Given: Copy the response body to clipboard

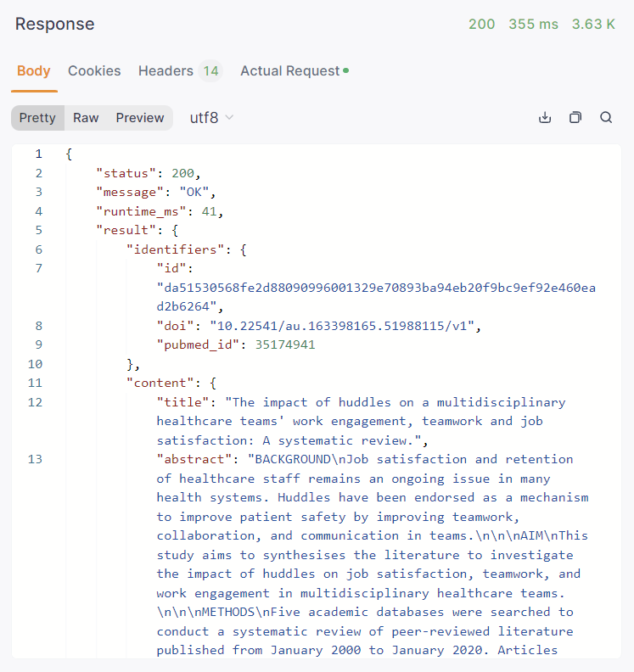Looking at the screenshot, I should tap(575, 118).
